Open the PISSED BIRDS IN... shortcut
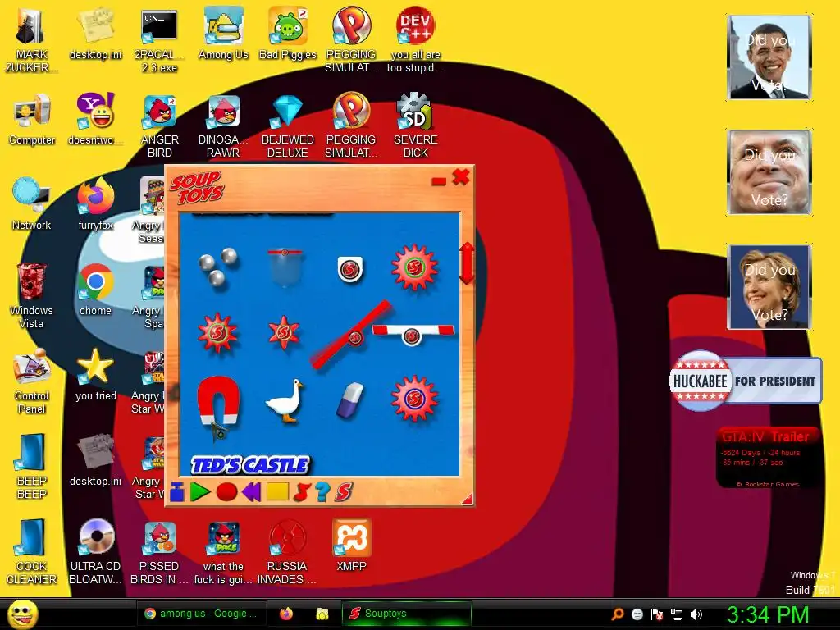The image size is (840, 630). coord(160,552)
